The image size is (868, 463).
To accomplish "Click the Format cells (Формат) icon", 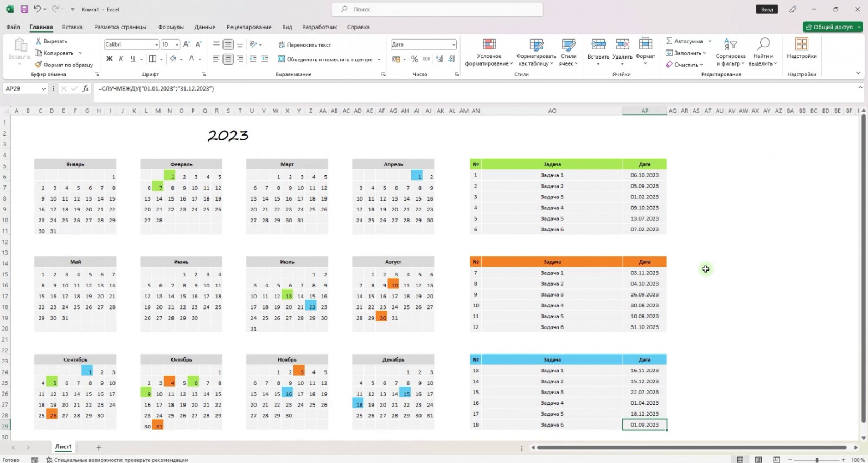I will [646, 44].
